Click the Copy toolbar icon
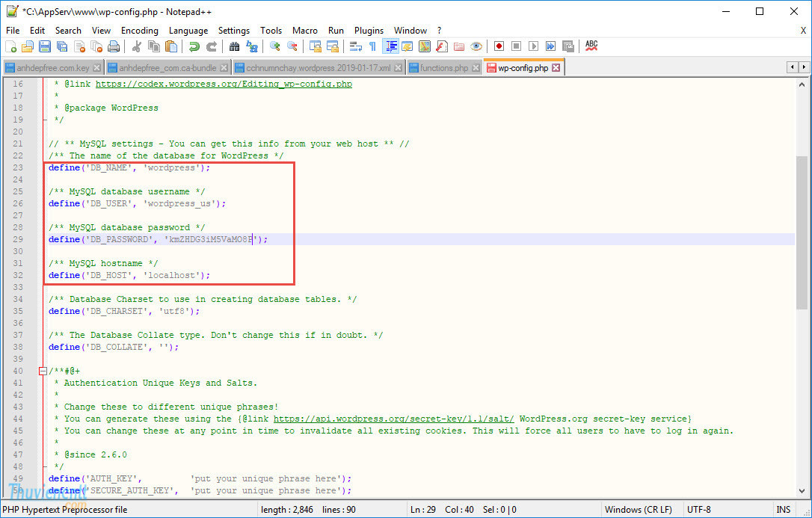The height and width of the screenshot is (518, 812). [154, 46]
